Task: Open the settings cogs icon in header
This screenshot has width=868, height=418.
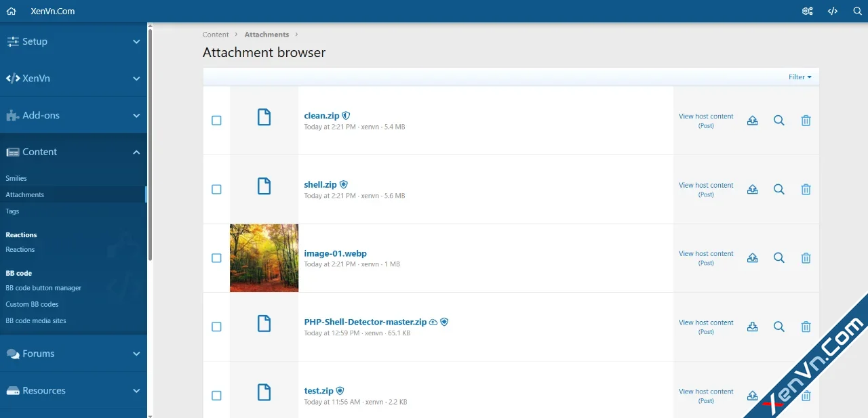Action: (807, 11)
